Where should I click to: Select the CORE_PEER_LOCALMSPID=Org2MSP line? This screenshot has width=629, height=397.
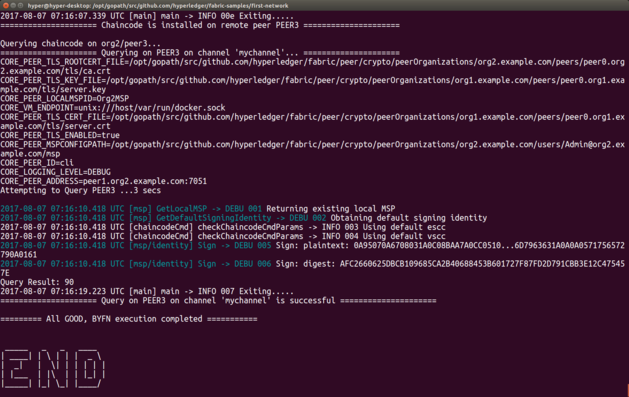[65, 98]
